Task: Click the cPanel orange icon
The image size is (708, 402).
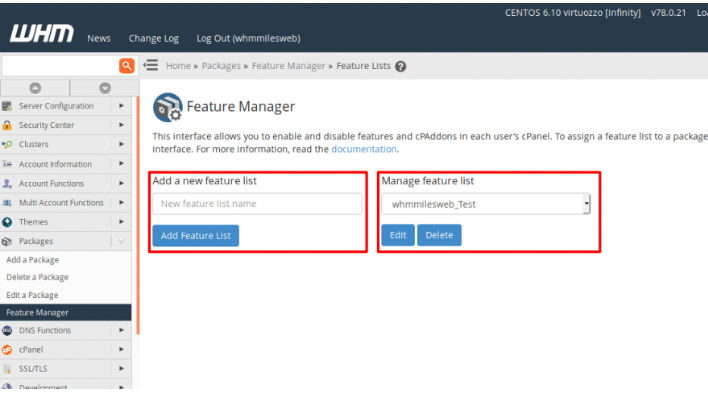Action: [7, 350]
